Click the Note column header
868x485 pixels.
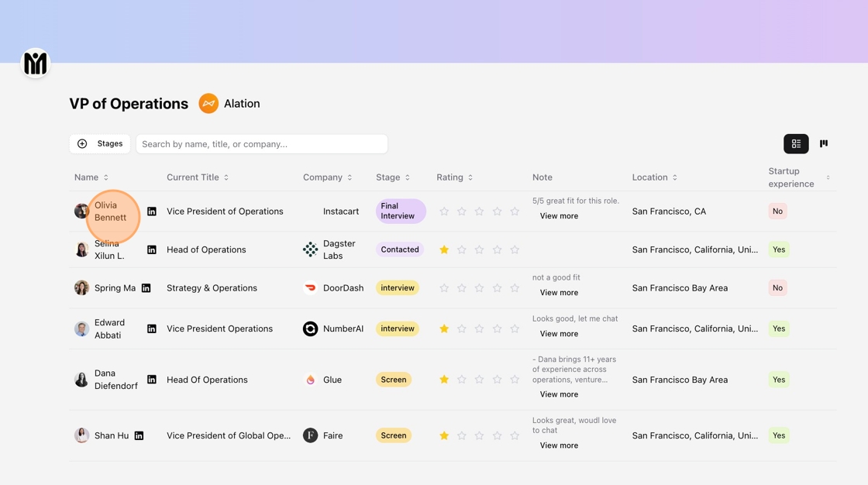542,177
